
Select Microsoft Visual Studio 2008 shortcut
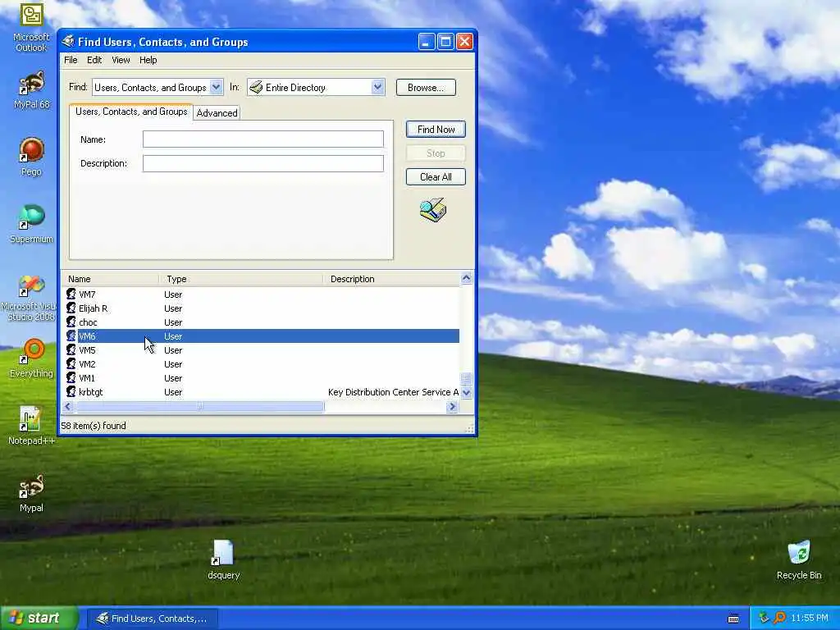click(x=31, y=297)
